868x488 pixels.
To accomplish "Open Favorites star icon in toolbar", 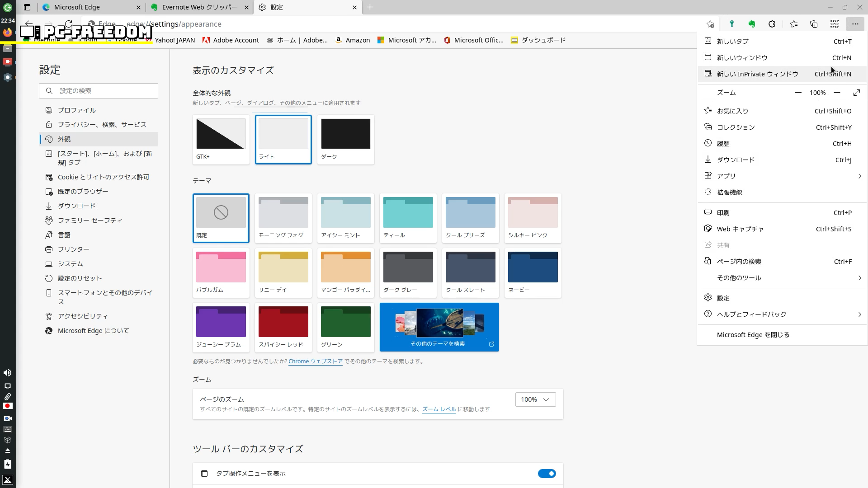I will (x=794, y=24).
